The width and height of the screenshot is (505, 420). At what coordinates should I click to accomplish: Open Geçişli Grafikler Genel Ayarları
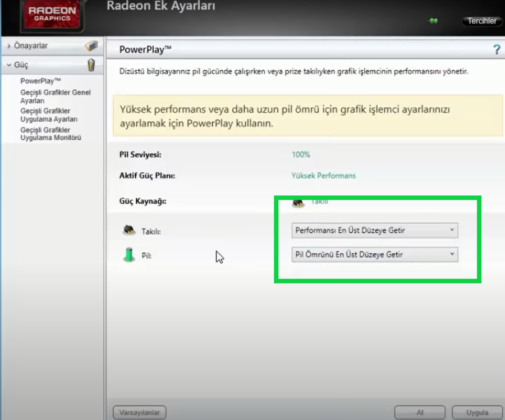pyautogui.click(x=56, y=97)
